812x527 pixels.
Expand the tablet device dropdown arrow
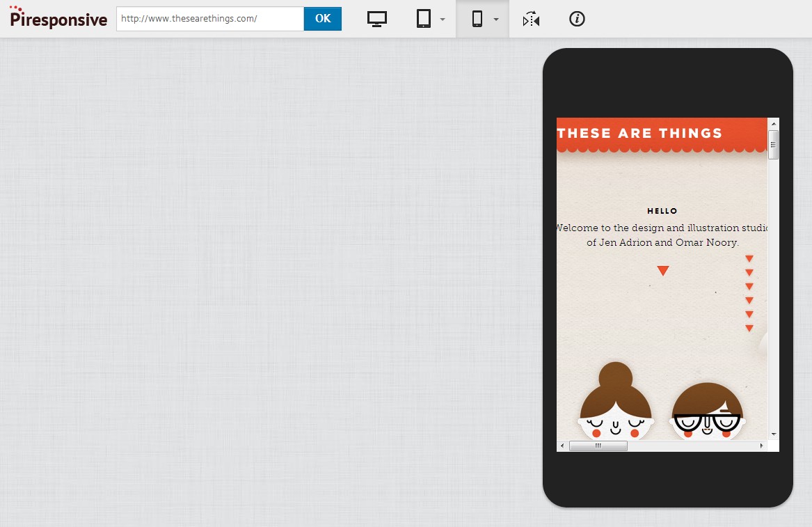click(443, 19)
